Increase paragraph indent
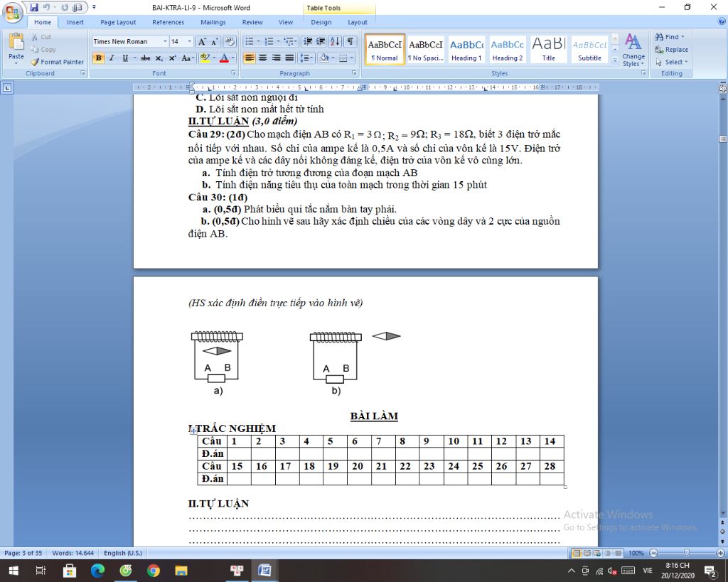728x582 pixels. coord(321,41)
